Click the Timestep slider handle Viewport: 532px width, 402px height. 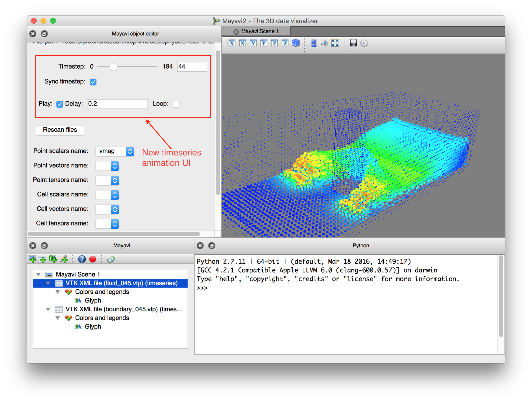[x=113, y=67]
